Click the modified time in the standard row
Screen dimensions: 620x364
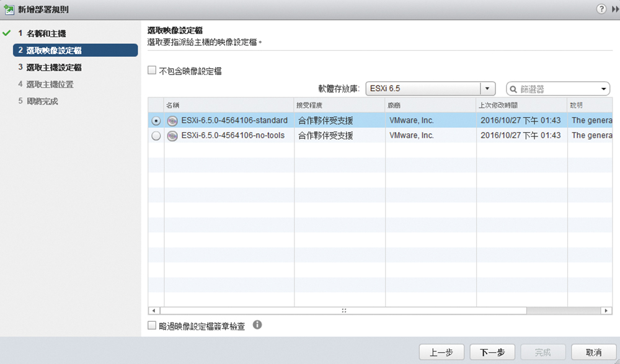[521, 121]
